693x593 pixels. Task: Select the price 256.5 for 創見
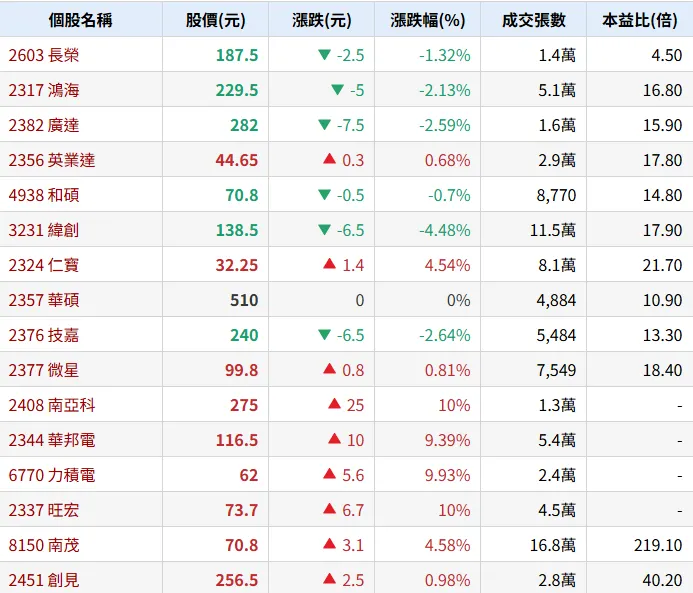pos(237,580)
